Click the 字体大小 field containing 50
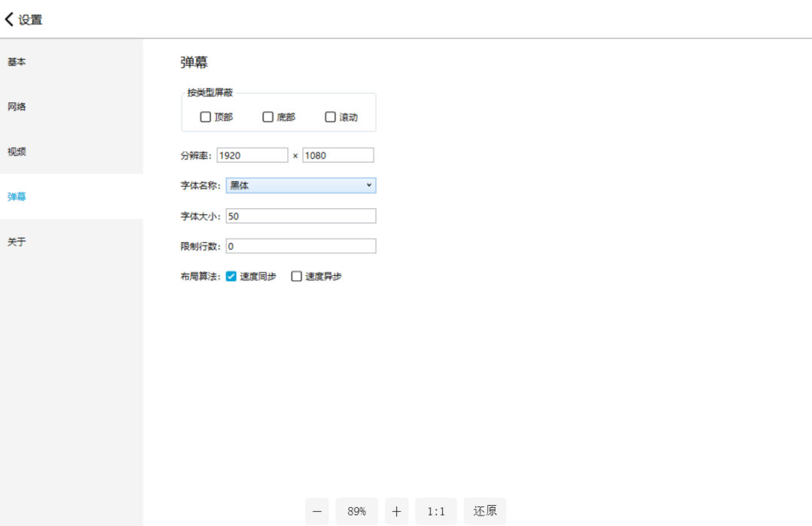Screen dimensions: 812x526 301,216
